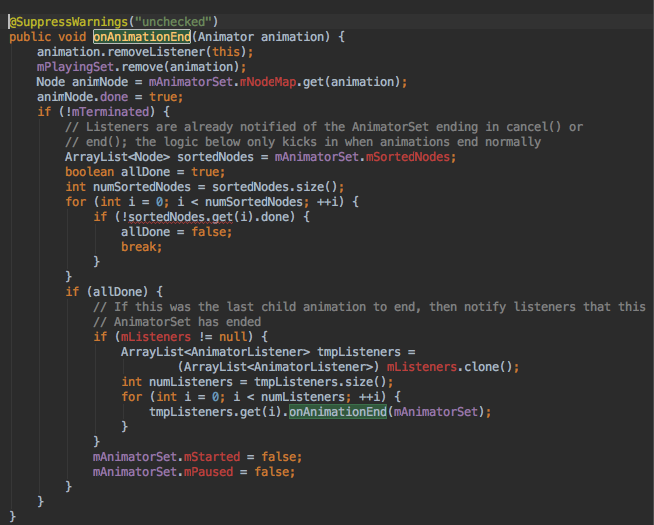The image size is (654, 525).
Task: Click the ArrayList<Node> type
Action: click(118, 157)
